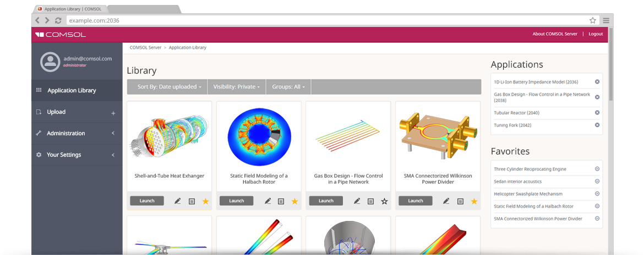
Task: Click About COMSOL Server link
Action: 555,34
